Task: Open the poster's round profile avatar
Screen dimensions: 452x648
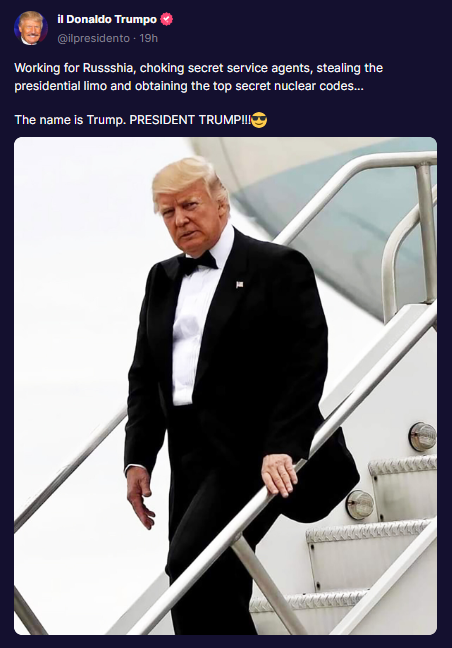Action: (31, 28)
